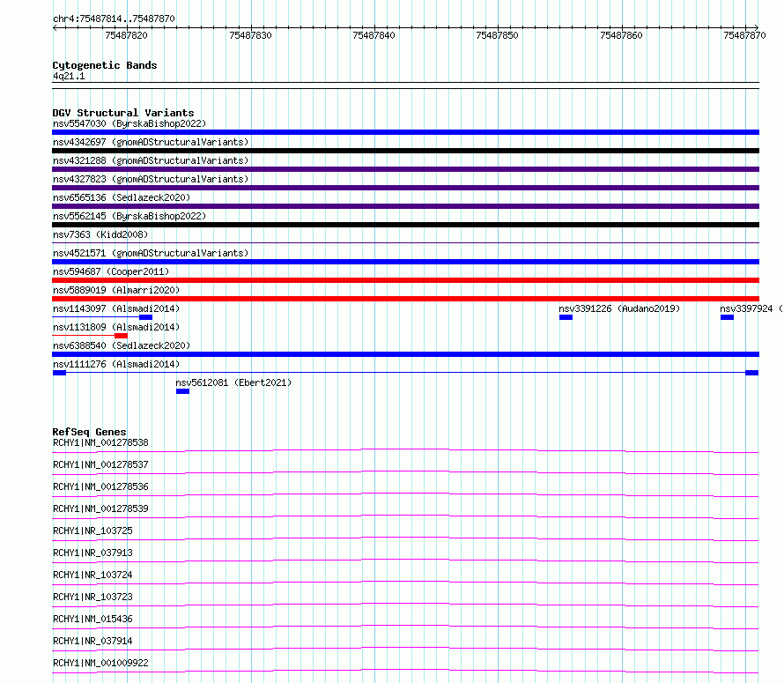Open transcript RCHY1|NM_001278538
Image resolution: width=784 pixels, height=683 pixels.
pyautogui.click(x=100, y=442)
